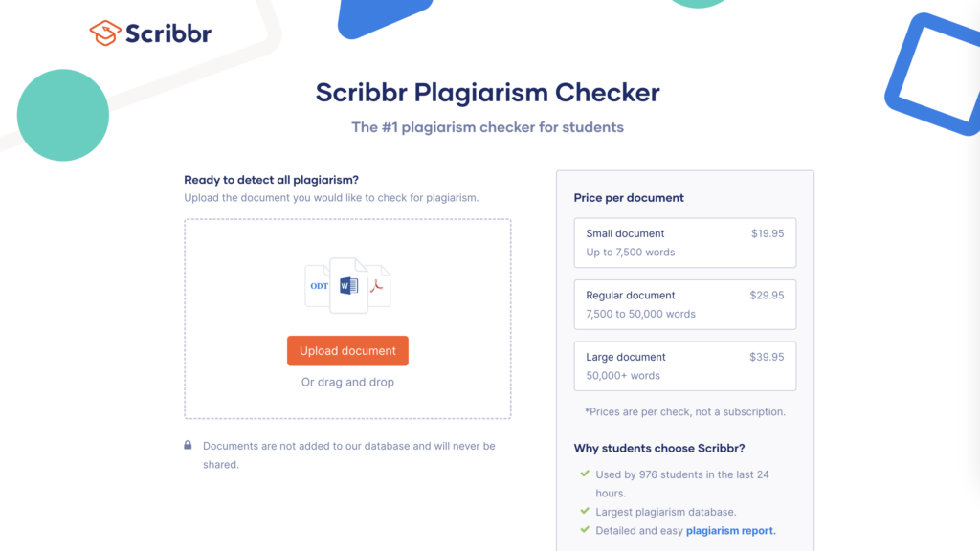The image size is (980, 551).
Task: Select the Word document file icon
Action: click(x=348, y=284)
